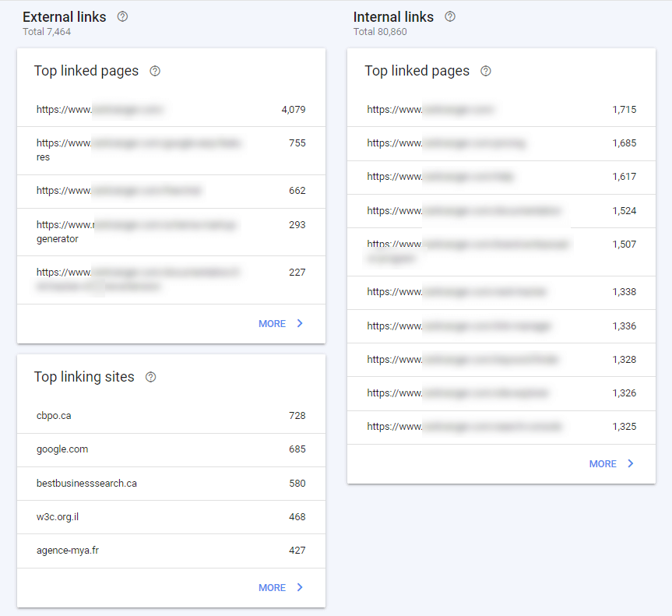Viewport: 672px width, 616px height.
Task: Open MORE under External Top linked pages
Action: 270,323
